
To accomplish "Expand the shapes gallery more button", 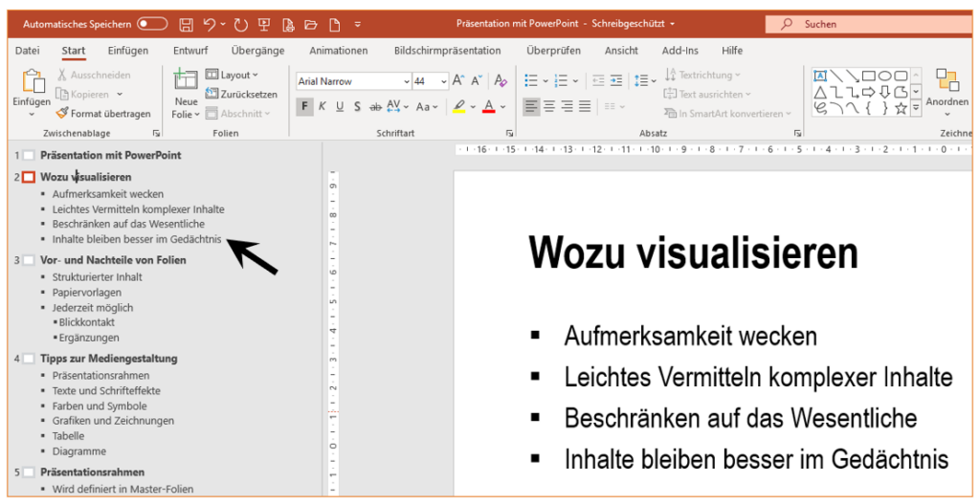I will coord(916,108).
